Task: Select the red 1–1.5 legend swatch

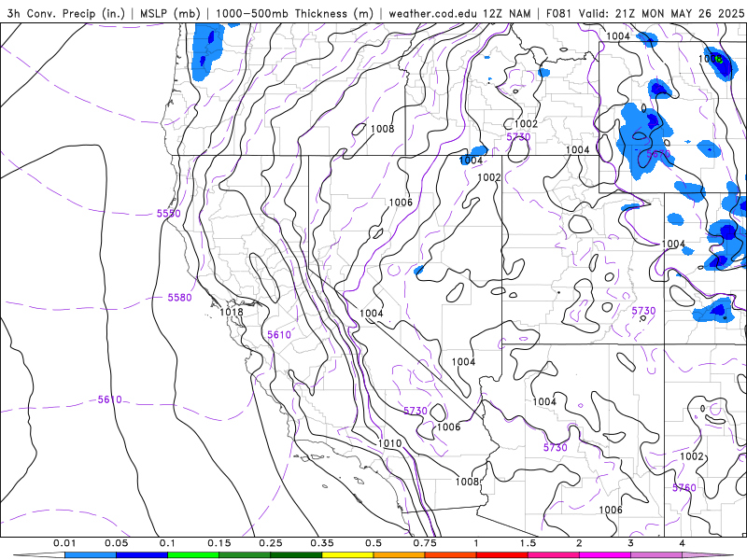Action: 502,555
